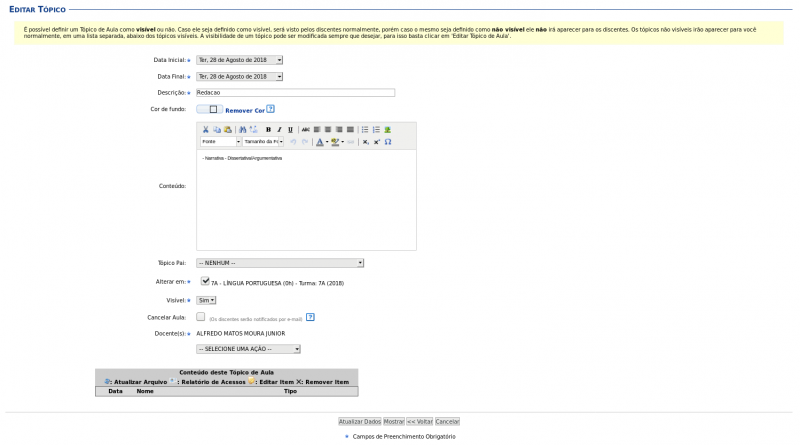
Task: Toggle the 7A Língua Portuguesa checkbox
Action: [205, 282]
